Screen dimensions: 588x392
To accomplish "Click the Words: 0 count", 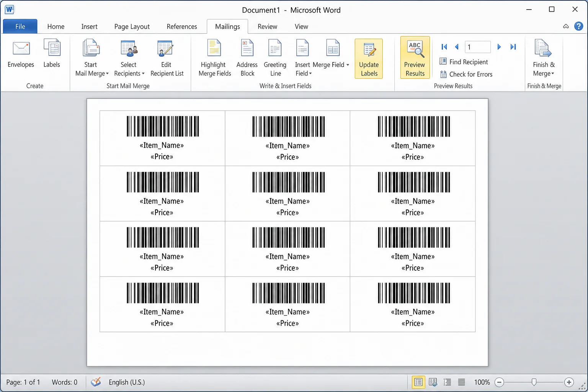I will pos(64,382).
